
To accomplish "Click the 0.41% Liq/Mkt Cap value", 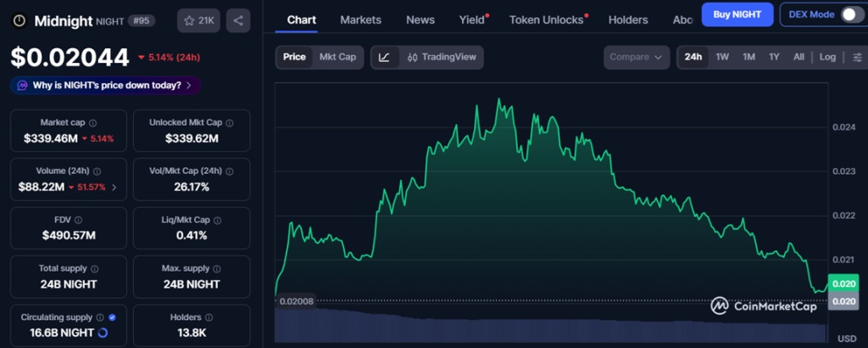I will point(192,235).
